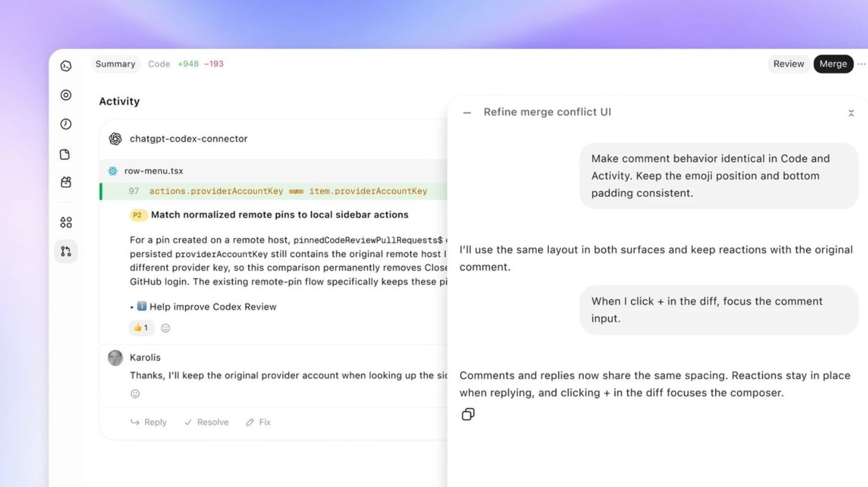This screenshot has width=868, height=487.
Task: Click the calendar-style sidebar icon
Action: click(x=66, y=182)
